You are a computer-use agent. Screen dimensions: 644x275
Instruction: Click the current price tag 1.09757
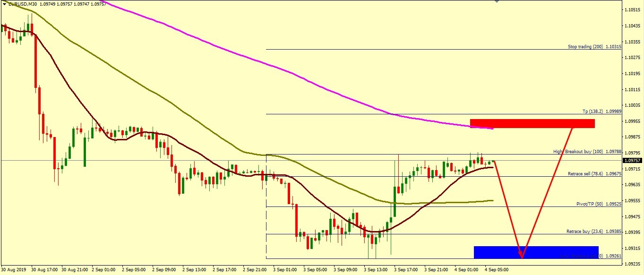coord(633,161)
